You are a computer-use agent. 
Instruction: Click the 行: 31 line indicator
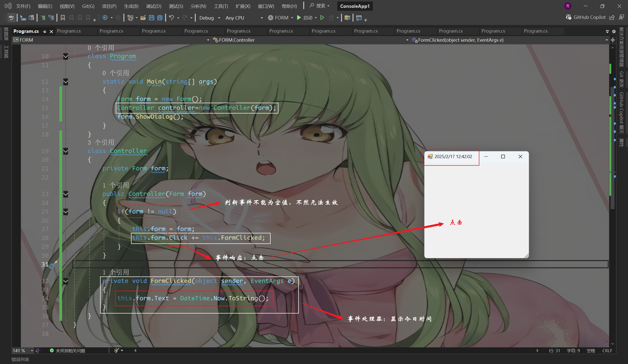[x=554, y=351]
